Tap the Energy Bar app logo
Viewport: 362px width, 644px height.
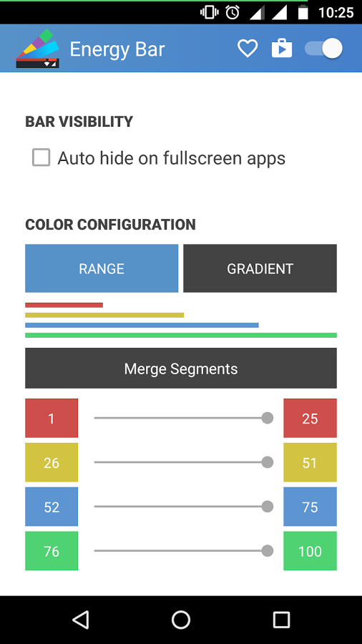[x=38, y=49]
